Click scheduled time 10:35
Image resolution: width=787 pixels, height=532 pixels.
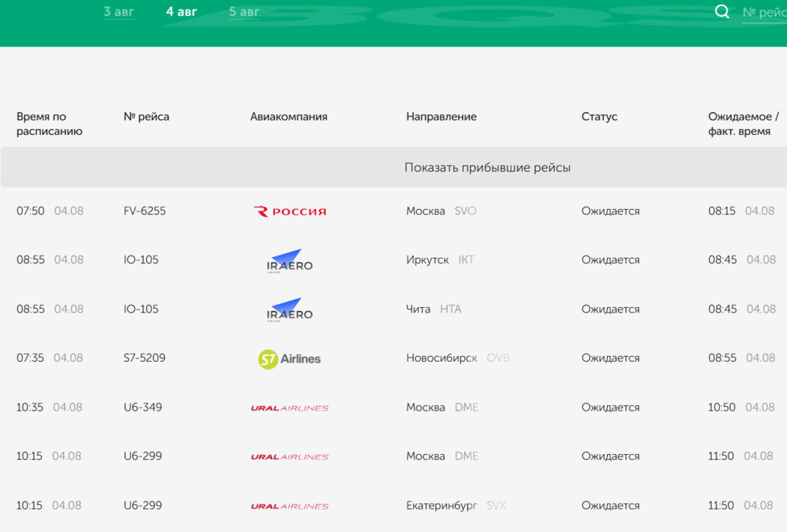(x=30, y=407)
